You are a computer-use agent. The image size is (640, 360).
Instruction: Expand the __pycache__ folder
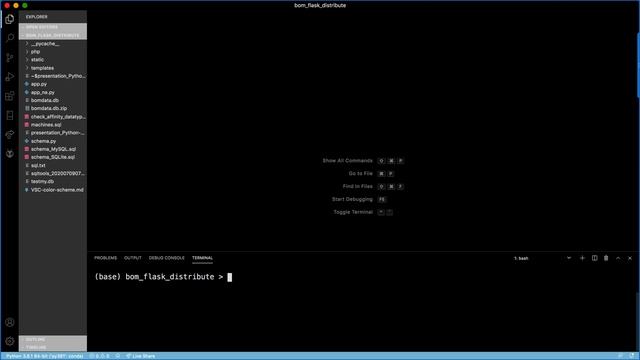tap(53, 44)
